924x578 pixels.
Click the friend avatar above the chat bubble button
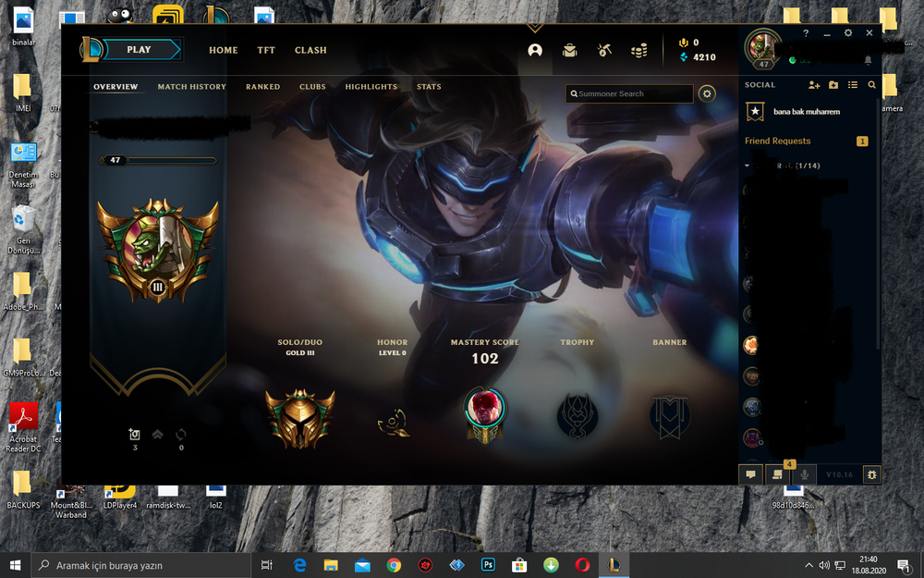pyautogui.click(x=752, y=437)
